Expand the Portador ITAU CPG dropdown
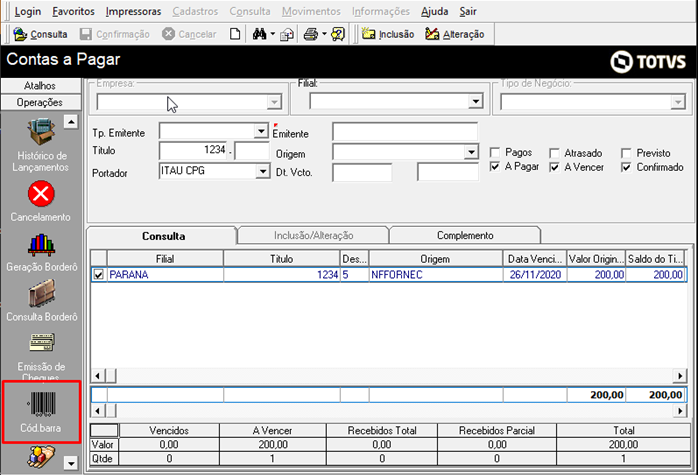 [262, 172]
